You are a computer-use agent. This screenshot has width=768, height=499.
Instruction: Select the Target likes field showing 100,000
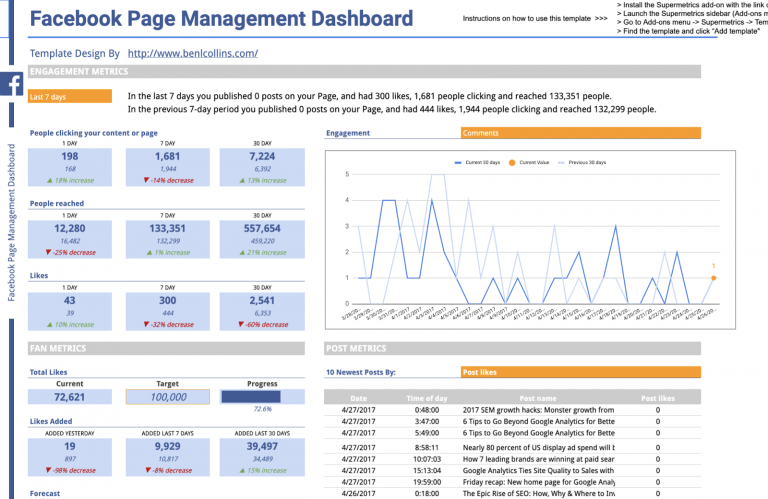tap(167, 397)
